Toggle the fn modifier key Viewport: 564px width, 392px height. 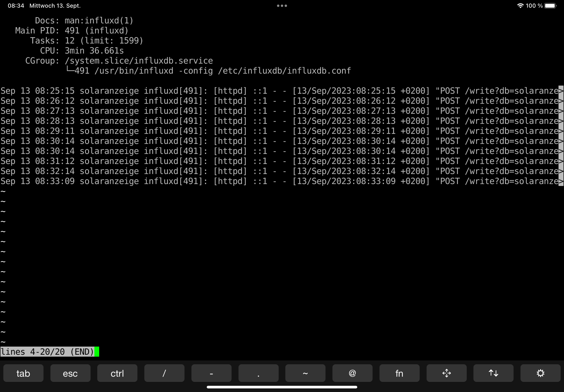pos(399,373)
